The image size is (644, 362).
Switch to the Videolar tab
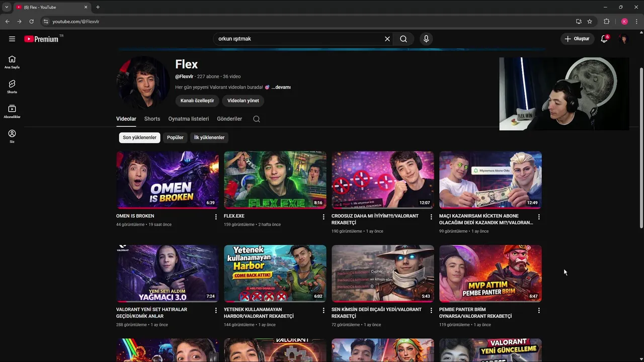(126, 119)
